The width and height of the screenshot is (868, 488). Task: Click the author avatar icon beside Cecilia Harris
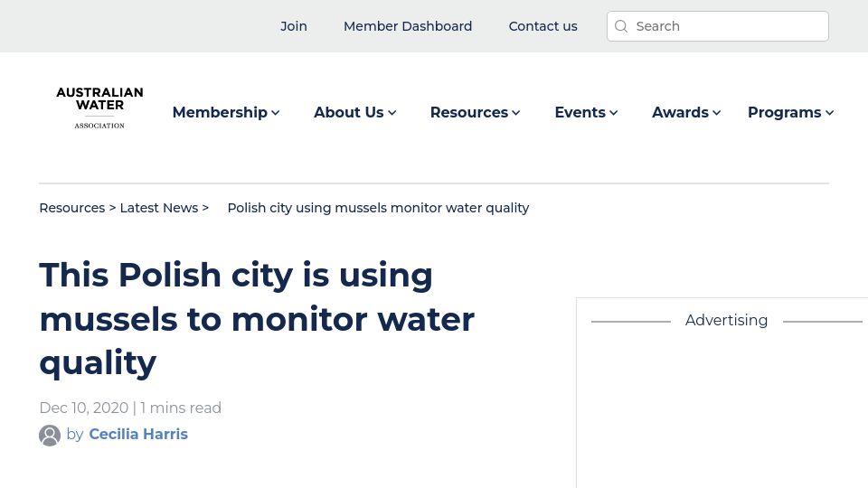49,435
